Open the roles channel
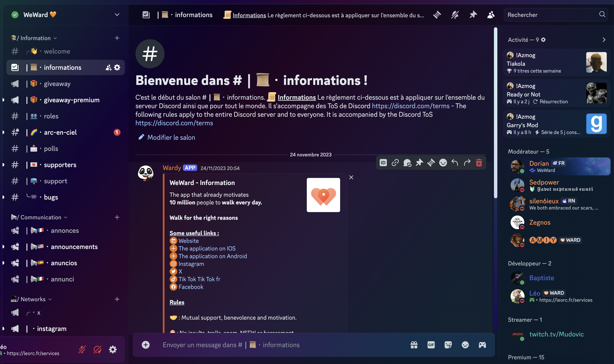The height and width of the screenshot is (364, 614). [65, 116]
